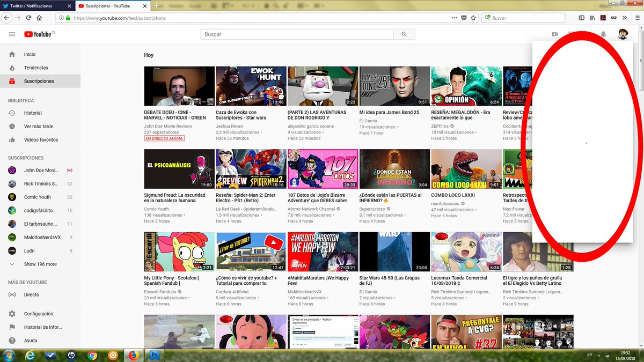The image size is (644, 362).
Task: Save page to Pocket icon
Action: point(464,18)
